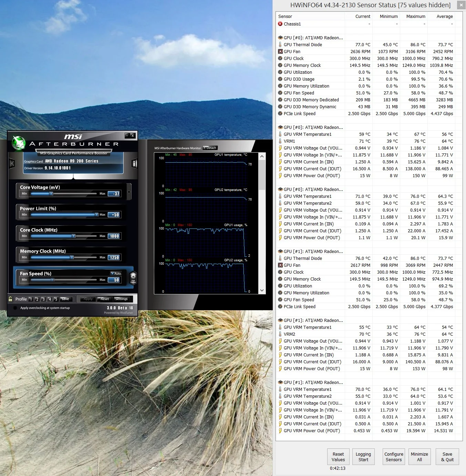This screenshot has height=476, width=466.
Task: Click the PCIe Link Speed icon at 4.437 Gbps average
Action: point(280,114)
